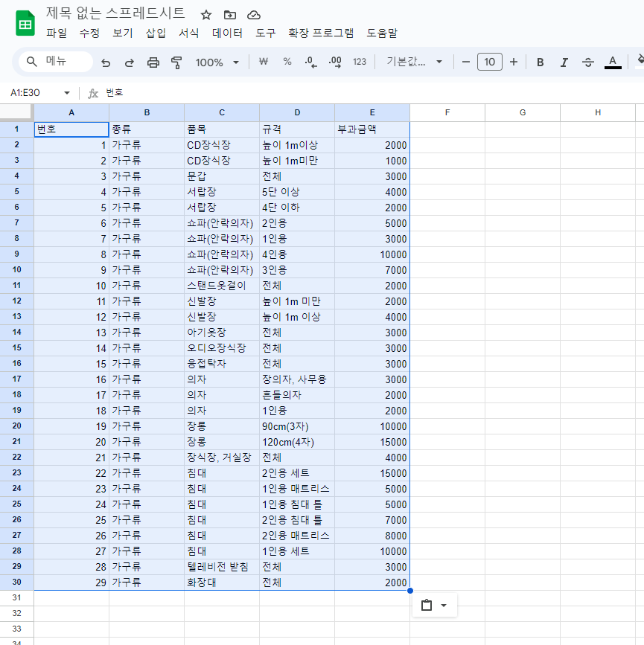This screenshot has height=645, width=644.
Task: Click the Increase decimal places icon
Action: [x=335, y=62]
